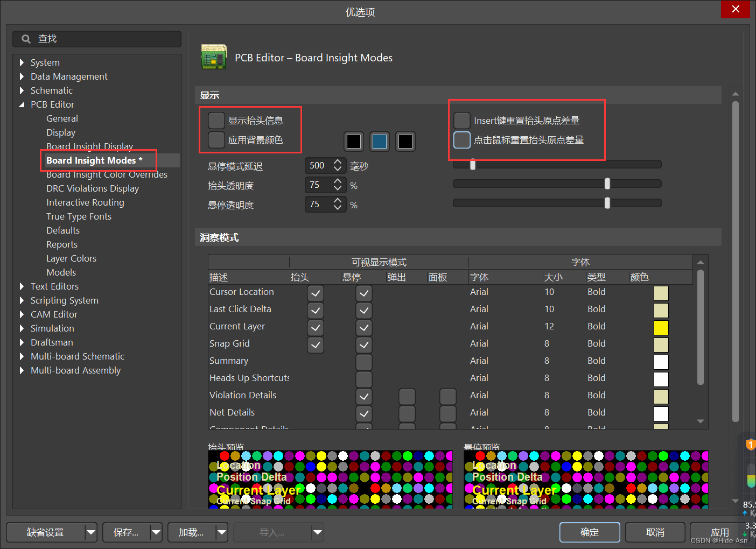Click 加载... button
Screen dimensions: 756x549
[192, 532]
